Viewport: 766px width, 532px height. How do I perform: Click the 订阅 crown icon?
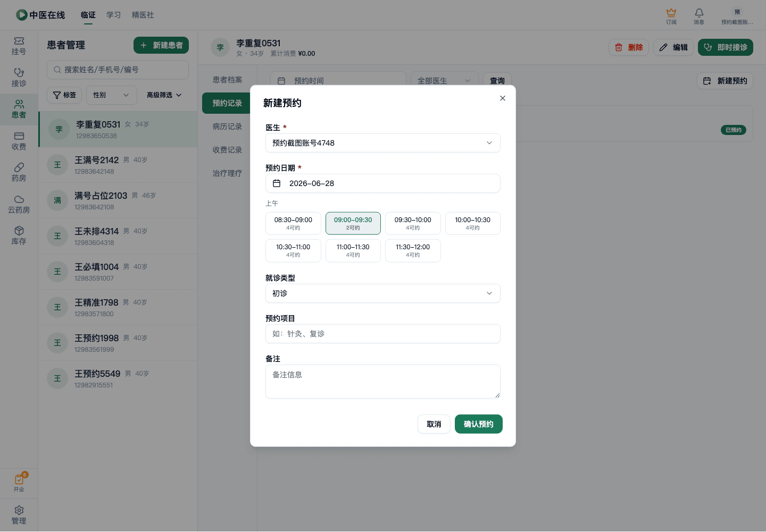(x=671, y=16)
